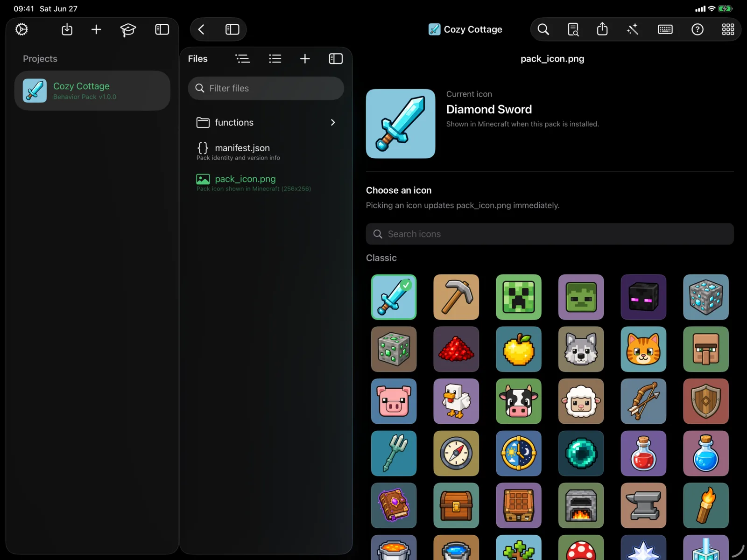
Task: Open the grid apps menu icon
Action: point(728,29)
